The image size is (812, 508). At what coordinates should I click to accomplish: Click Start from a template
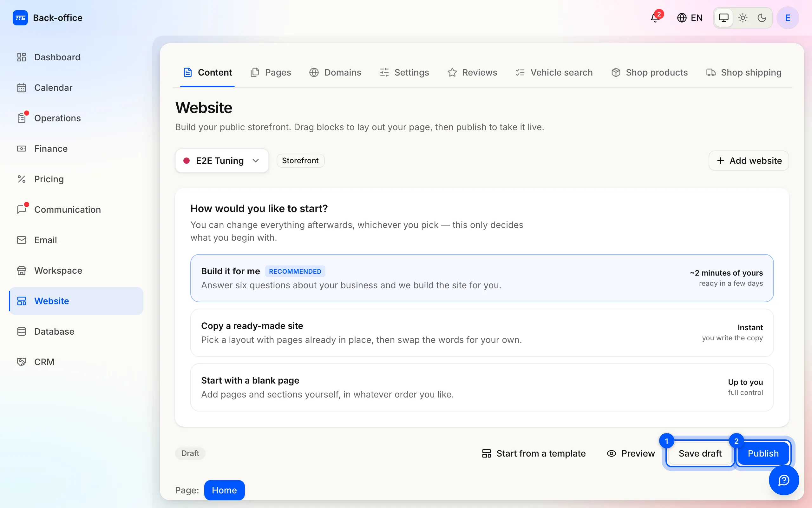[x=534, y=454]
